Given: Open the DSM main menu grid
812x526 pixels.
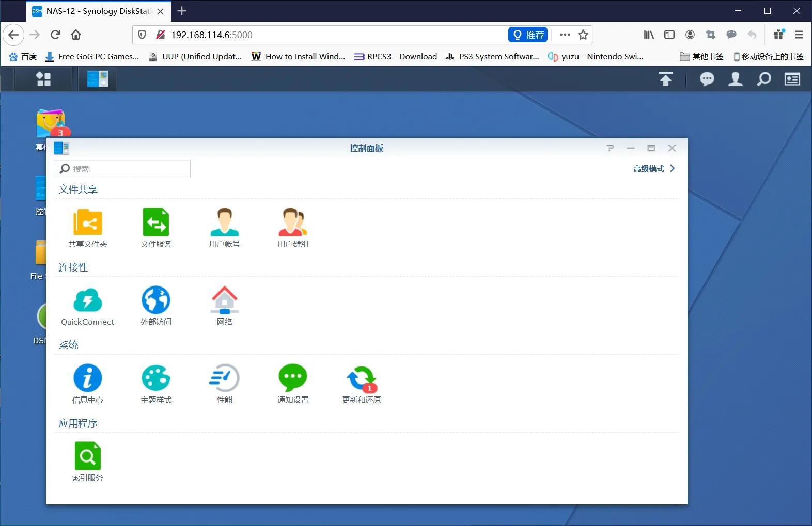Looking at the screenshot, I should [x=43, y=79].
